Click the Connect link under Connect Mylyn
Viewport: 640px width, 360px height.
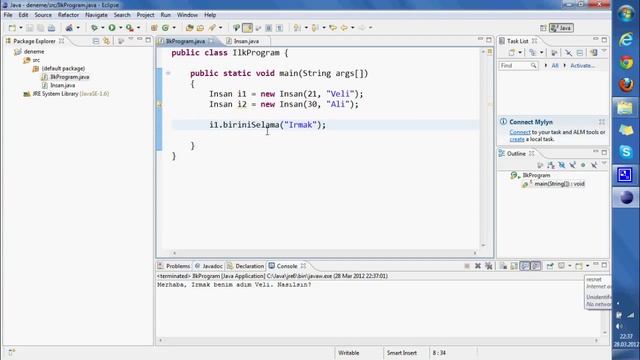[x=520, y=132]
